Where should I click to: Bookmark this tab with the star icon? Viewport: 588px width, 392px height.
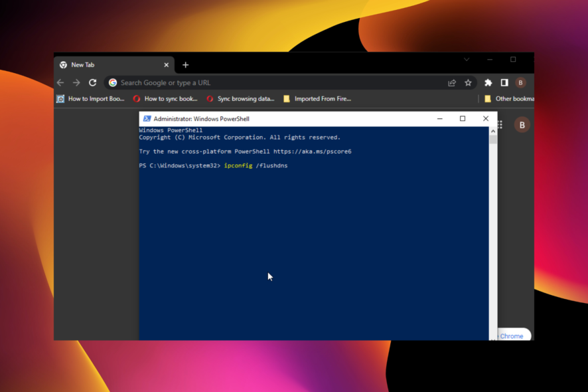[468, 82]
